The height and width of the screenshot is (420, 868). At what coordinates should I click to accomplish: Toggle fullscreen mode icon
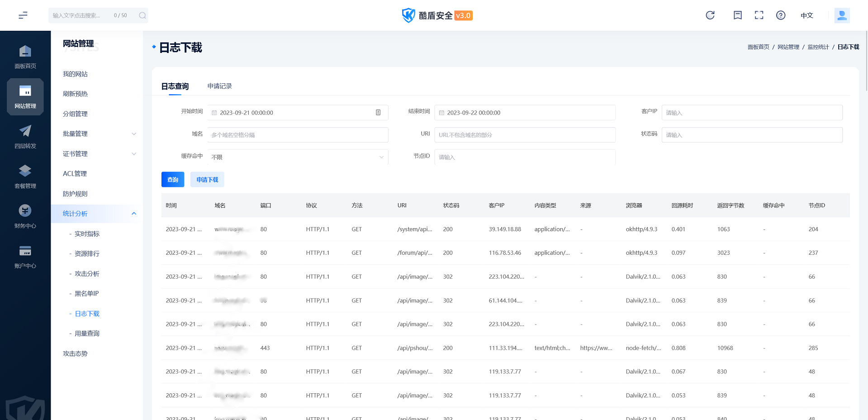pos(759,15)
